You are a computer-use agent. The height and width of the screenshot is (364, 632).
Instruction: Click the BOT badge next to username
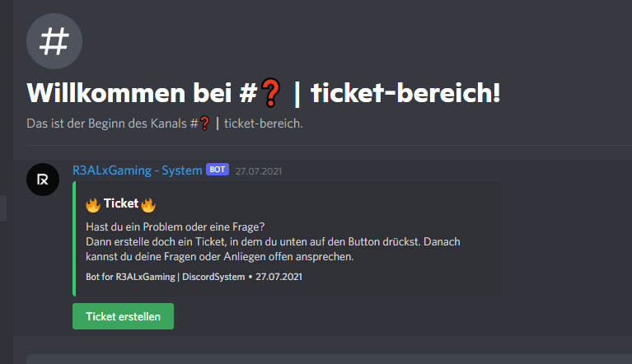(218, 170)
